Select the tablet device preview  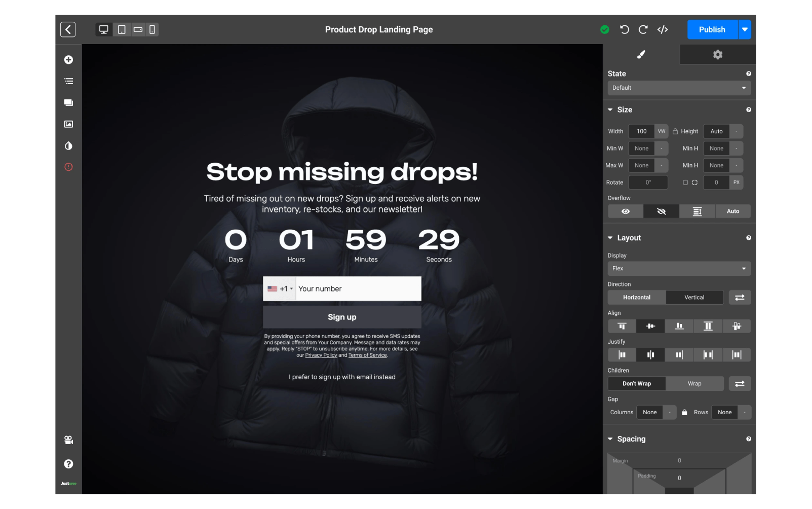pos(122,29)
